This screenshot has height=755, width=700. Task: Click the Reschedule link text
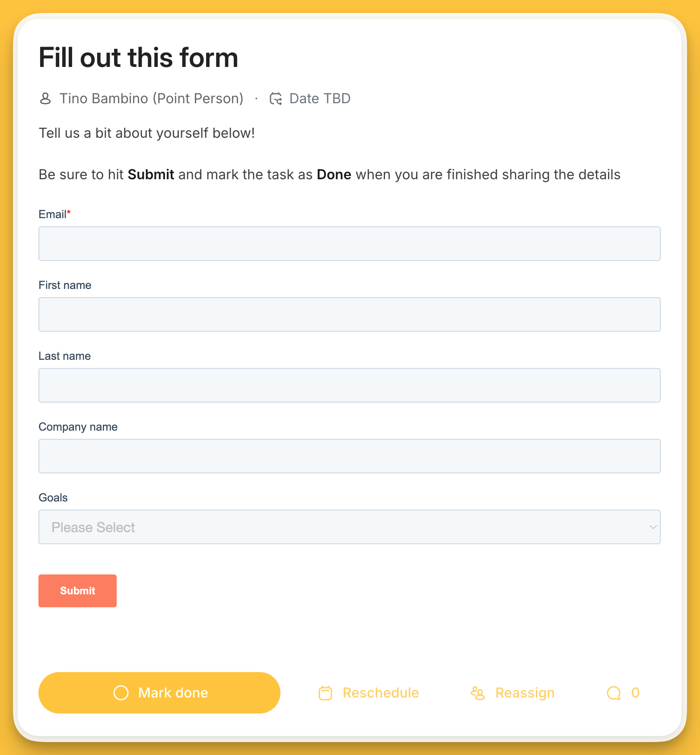click(x=381, y=693)
